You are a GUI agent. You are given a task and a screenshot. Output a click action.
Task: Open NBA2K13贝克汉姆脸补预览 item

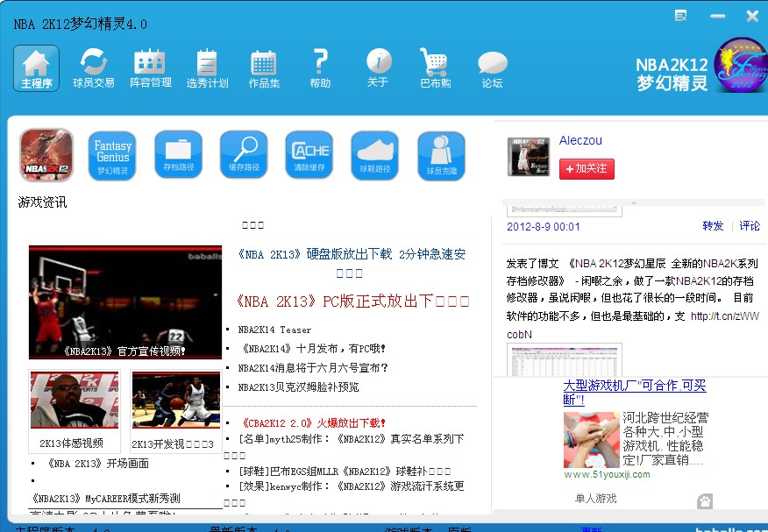(x=298, y=387)
